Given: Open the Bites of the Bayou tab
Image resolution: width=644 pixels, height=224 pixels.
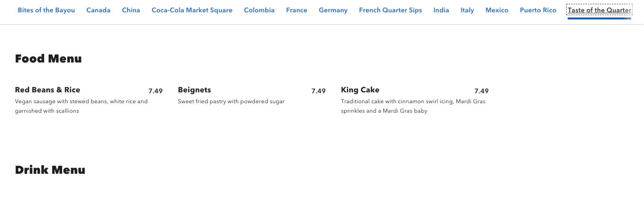Looking at the screenshot, I should (46, 10).
